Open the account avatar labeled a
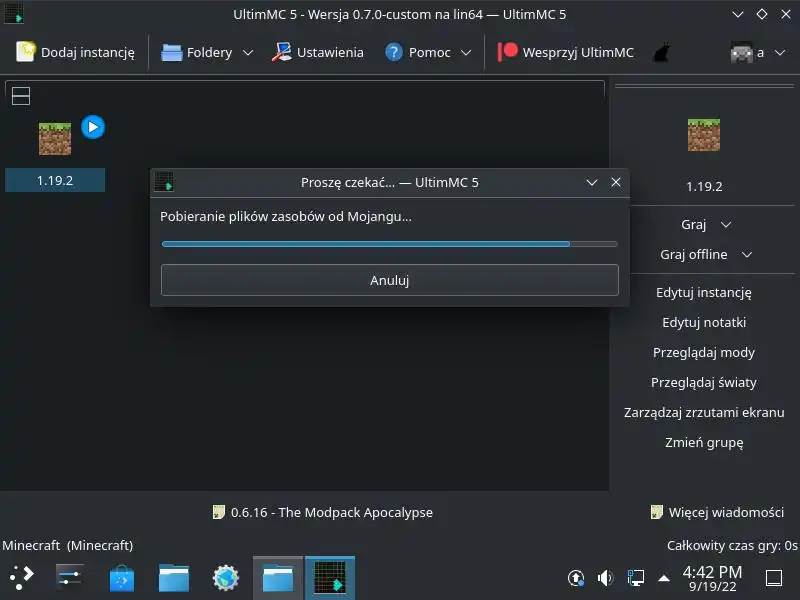The height and width of the screenshot is (600, 800). coord(747,53)
